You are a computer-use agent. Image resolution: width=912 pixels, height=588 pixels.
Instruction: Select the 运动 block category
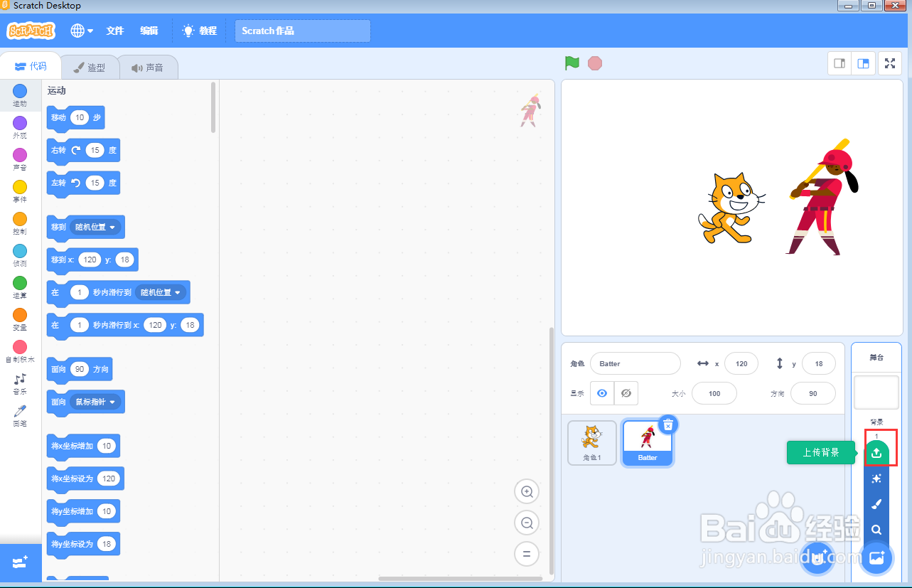point(20,95)
